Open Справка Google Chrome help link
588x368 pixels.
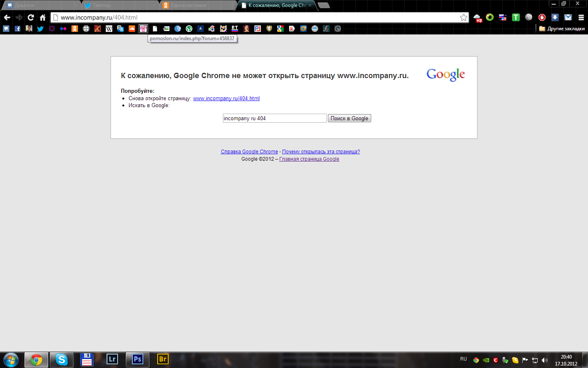pyautogui.click(x=249, y=152)
